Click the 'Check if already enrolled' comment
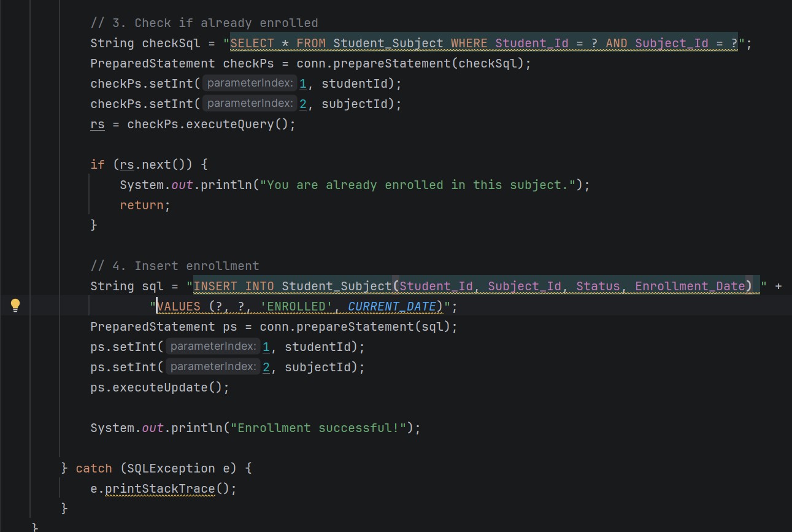Image resolution: width=792 pixels, height=532 pixels. pyautogui.click(x=204, y=23)
